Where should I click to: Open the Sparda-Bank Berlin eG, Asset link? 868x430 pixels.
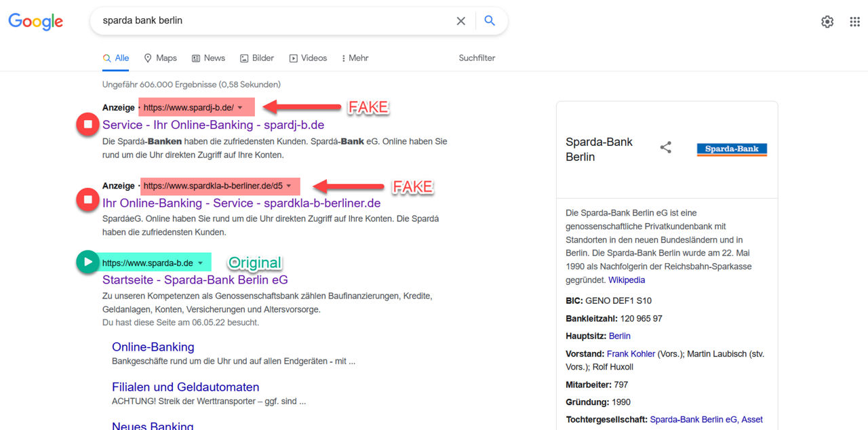click(x=706, y=420)
